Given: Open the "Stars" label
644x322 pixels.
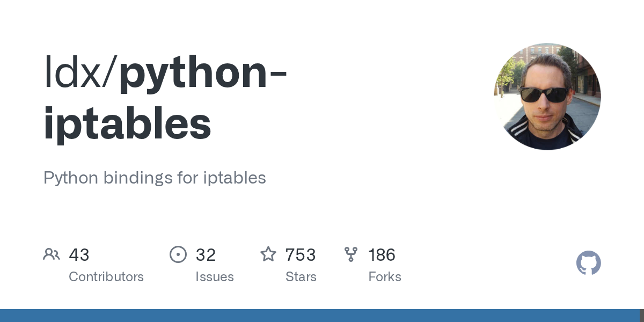Looking at the screenshot, I should click(301, 277).
